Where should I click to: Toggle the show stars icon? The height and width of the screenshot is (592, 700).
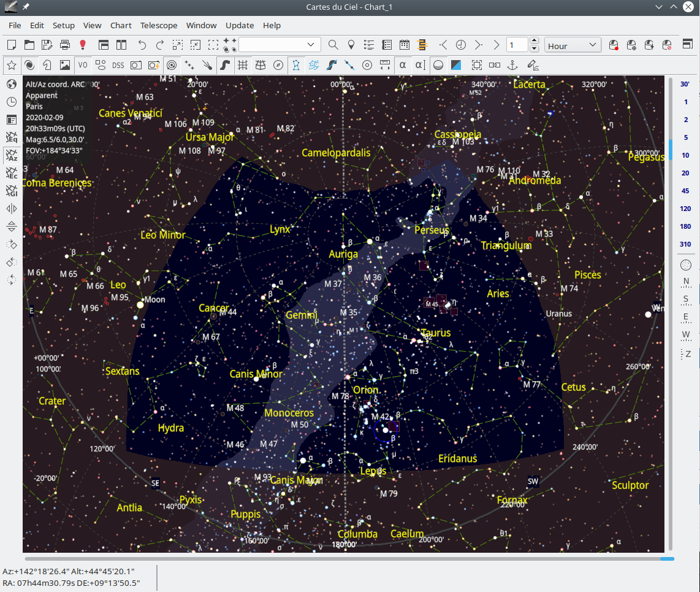(x=12, y=65)
